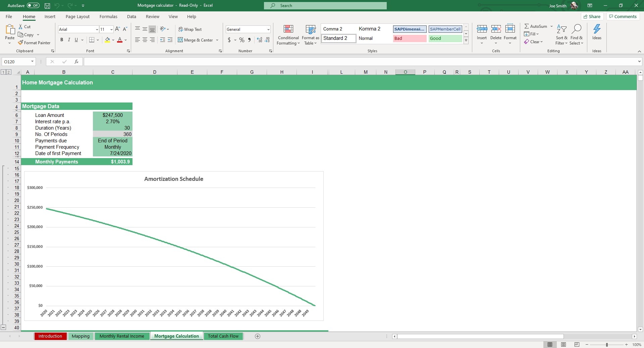Select the Page Break Preview view icon
Screen dimensions: 644x348
pos(577,345)
